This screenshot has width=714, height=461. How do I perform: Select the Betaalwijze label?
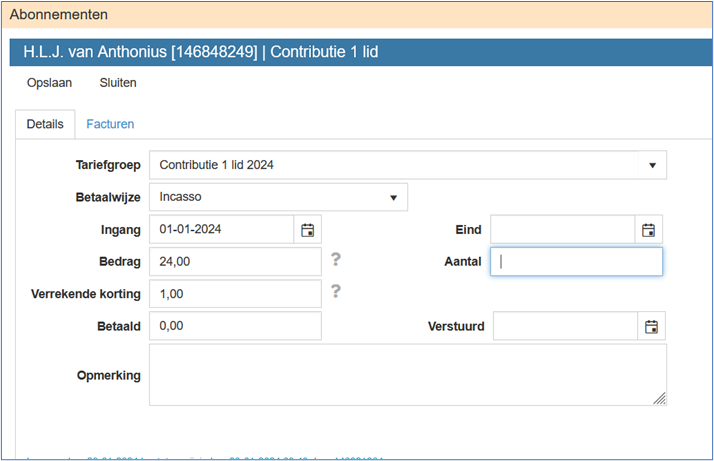pyautogui.click(x=108, y=197)
